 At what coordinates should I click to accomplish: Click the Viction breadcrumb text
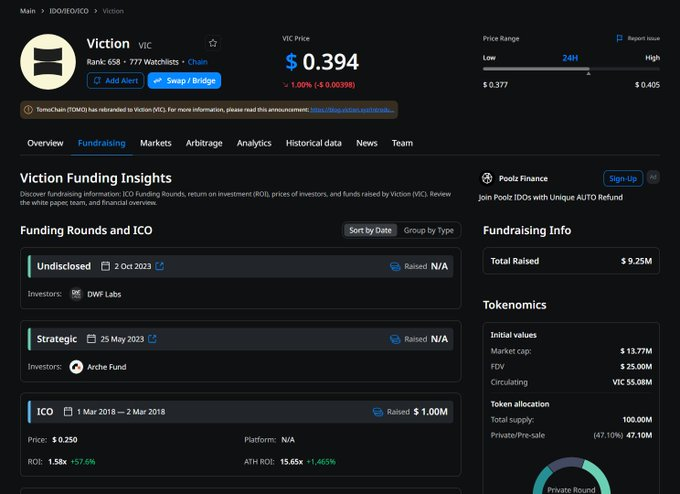click(x=113, y=11)
